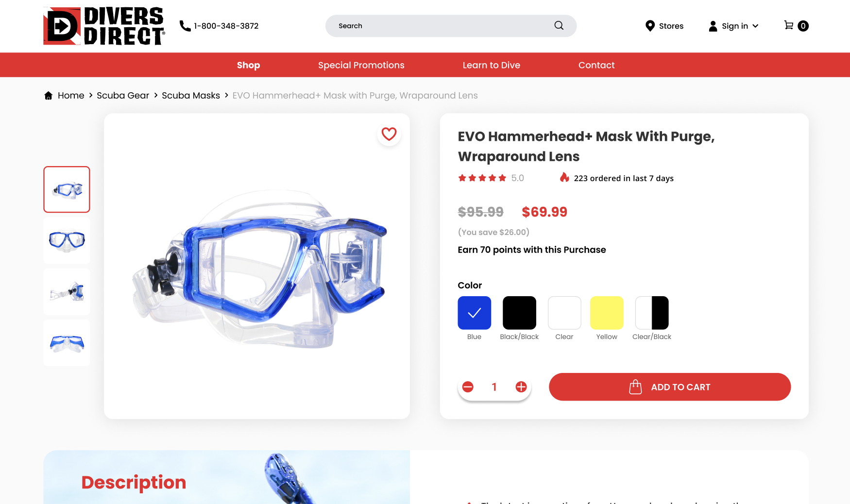This screenshot has width=850, height=504.
Task: Expand the Sign in dropdown
Action: pyautogui.click(x=733, y=26)
